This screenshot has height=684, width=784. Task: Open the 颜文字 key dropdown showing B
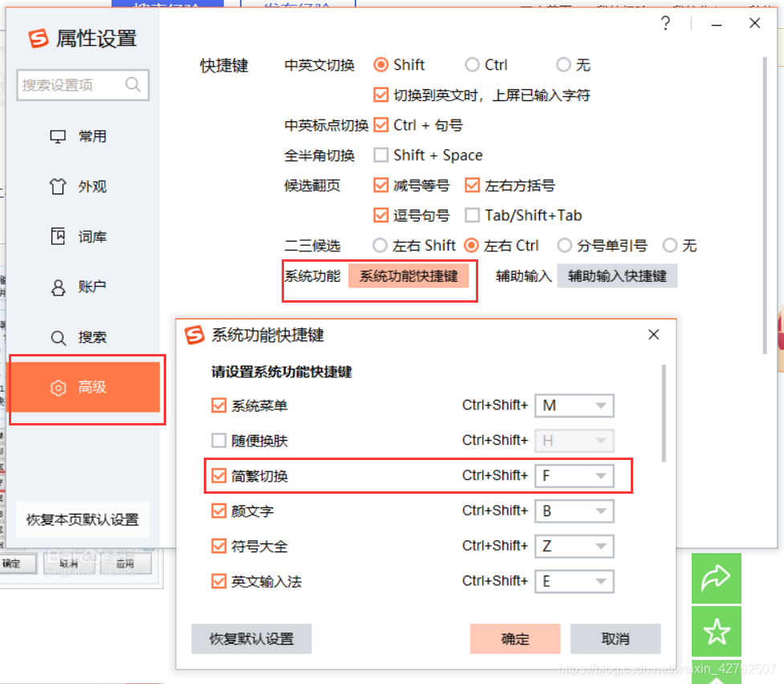574,511
